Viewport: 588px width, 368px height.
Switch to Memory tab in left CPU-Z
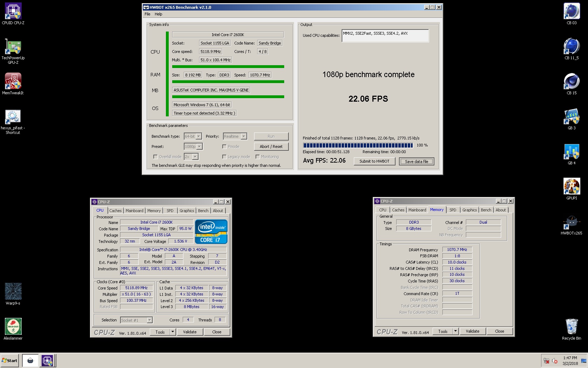[154, 211]
